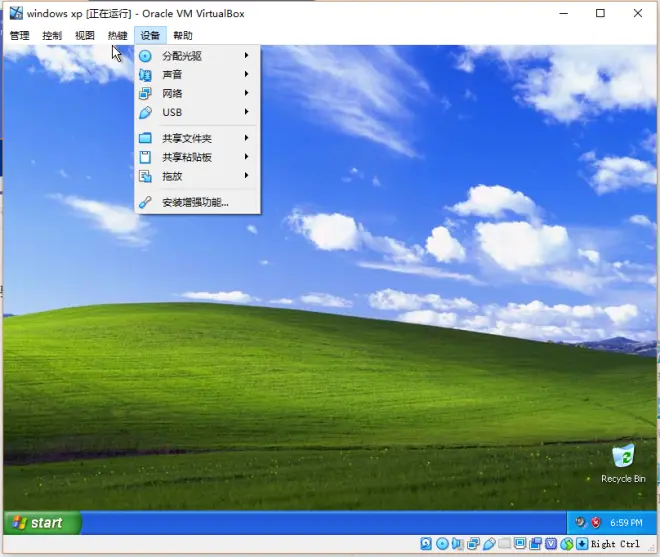The height and width of the screenshot is (557, 660).
Task: Click the display monitor status bar icon
Action: click(520, 544)
